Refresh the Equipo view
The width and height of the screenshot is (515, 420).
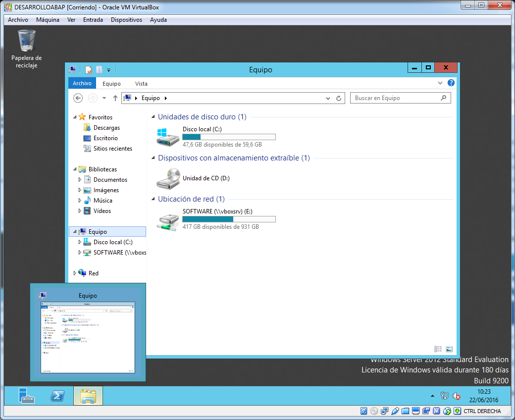point(339,98)
